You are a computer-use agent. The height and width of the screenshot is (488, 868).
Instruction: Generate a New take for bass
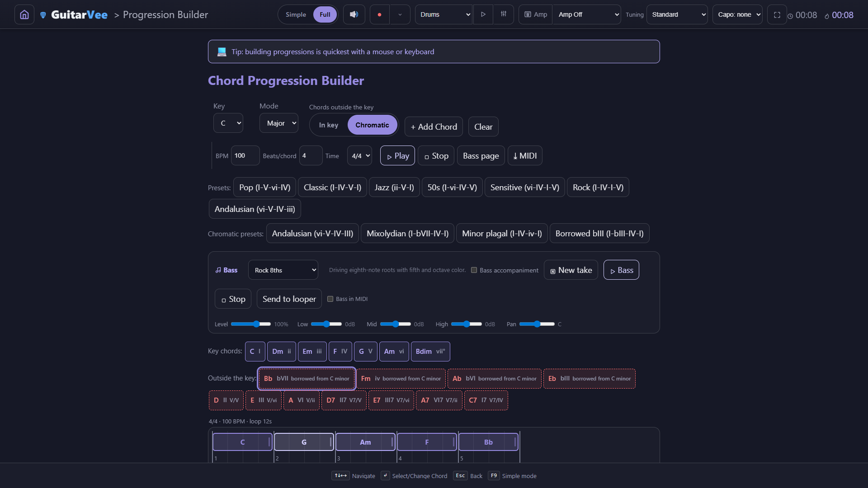571,270
